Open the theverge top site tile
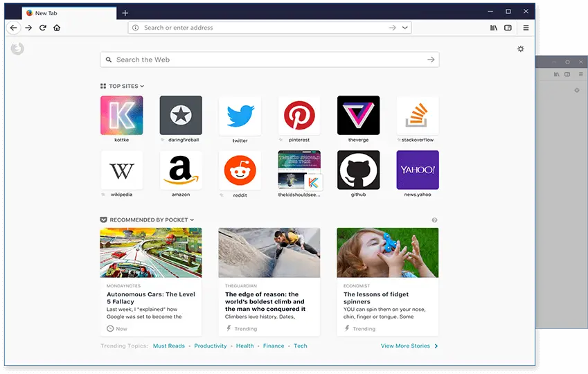The image size is (588, 374). 359,115
